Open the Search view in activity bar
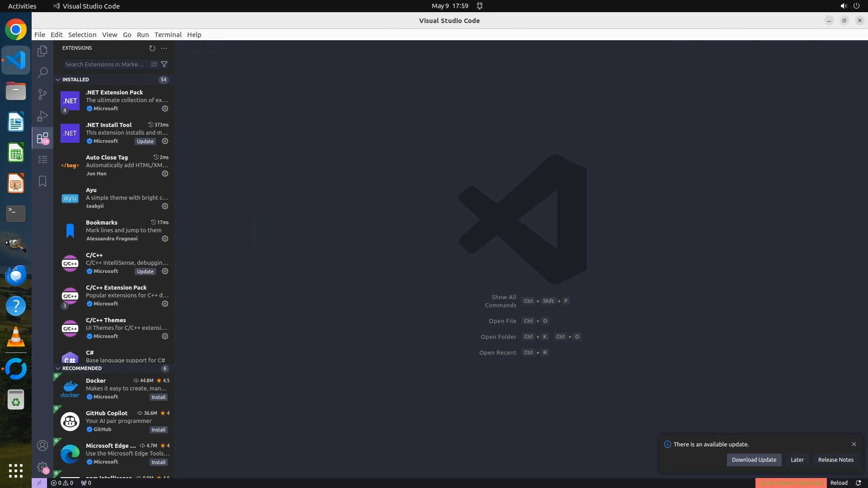This screenshot has width=868, height=488. pyautogui.click(x=42, y=72)
